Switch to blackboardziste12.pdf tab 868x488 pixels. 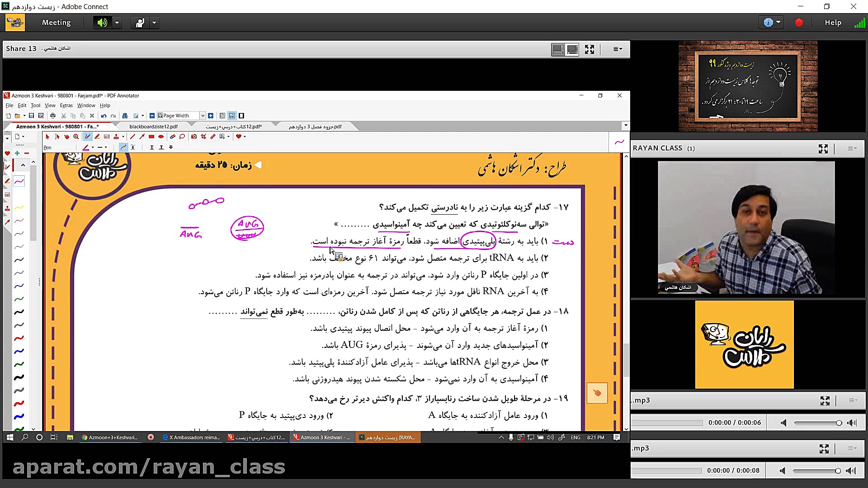coord(153,127)
